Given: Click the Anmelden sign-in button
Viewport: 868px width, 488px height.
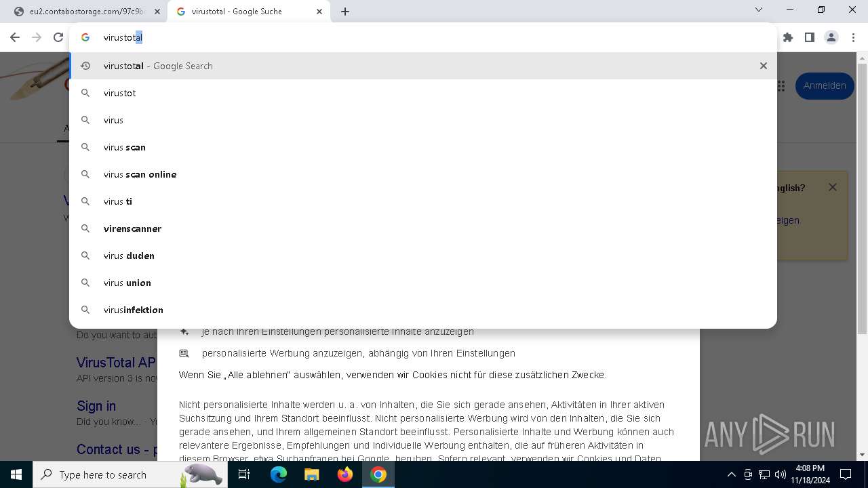Looking at the screenshot, I should tap(825, 86).
